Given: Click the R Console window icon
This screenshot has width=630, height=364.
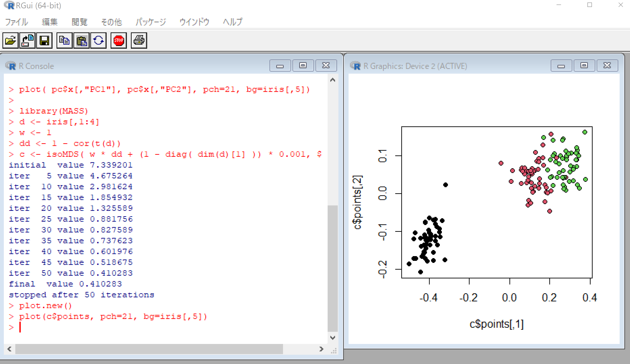Looking at the screenshot, I should tap(11, 66).
